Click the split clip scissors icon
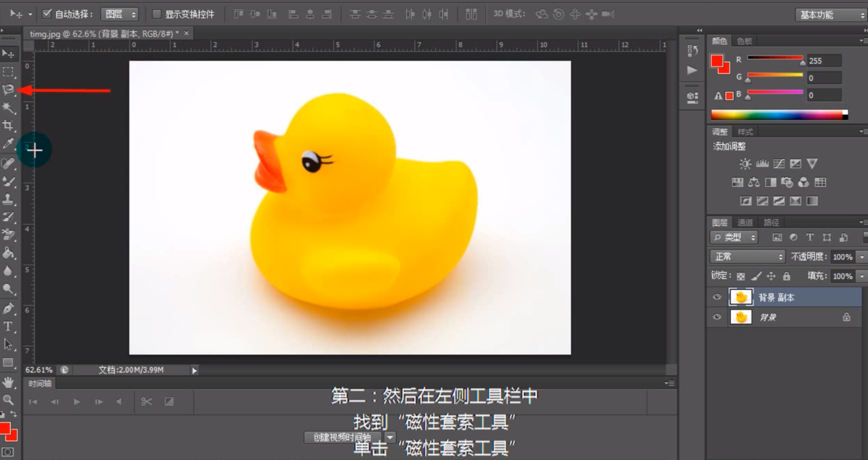The width and height of the screenshot is (868, 460). pos(146,402)
